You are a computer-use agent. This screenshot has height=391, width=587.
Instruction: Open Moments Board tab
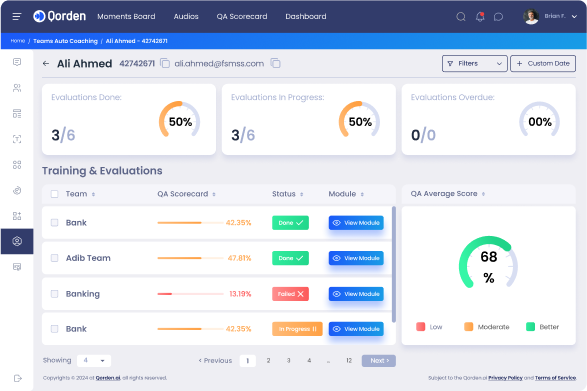click(x=126, y=16)
